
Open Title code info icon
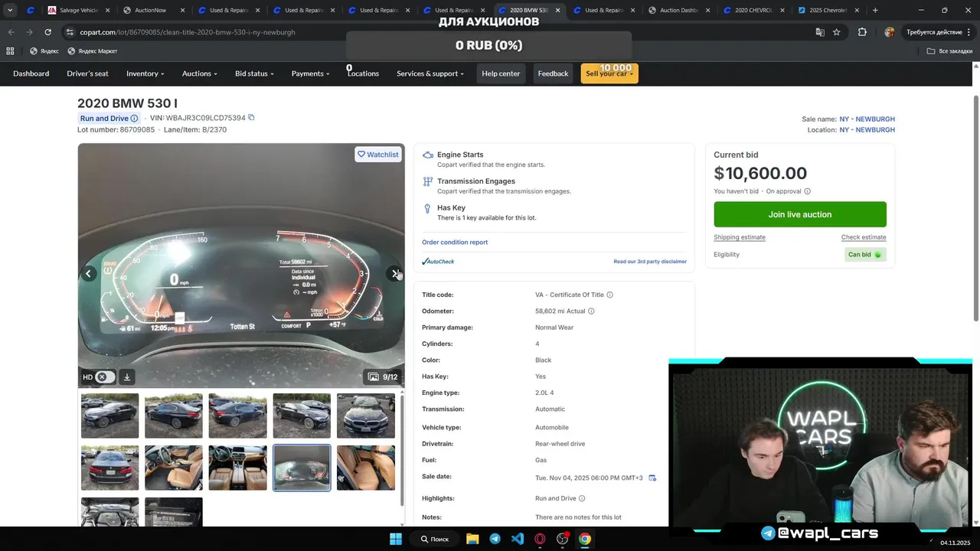click(x=609, y=295)
